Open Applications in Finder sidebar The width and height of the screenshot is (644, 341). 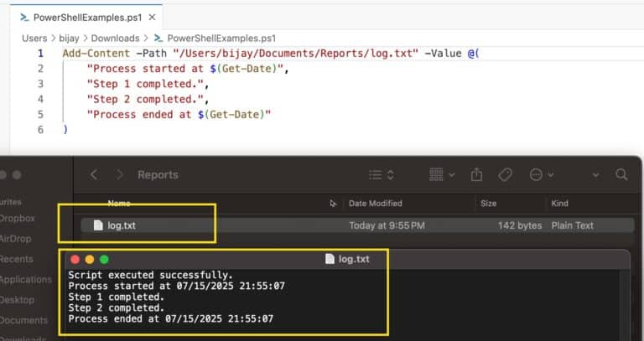tap(26, 280)
